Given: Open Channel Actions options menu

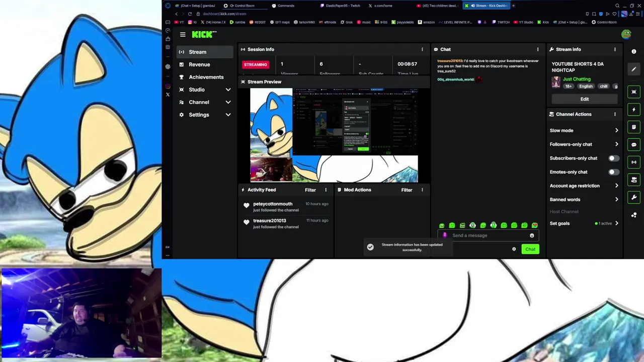Looking at the screenshot, I should pyautogui.click(x=615, y=114).
